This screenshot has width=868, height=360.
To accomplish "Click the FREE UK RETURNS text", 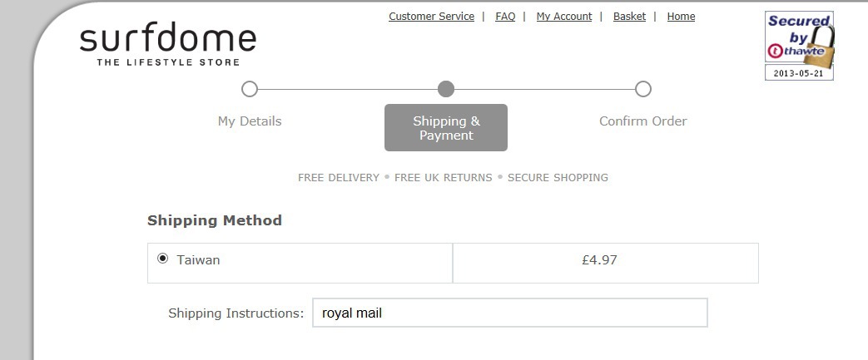I will (x=443, y=177).
